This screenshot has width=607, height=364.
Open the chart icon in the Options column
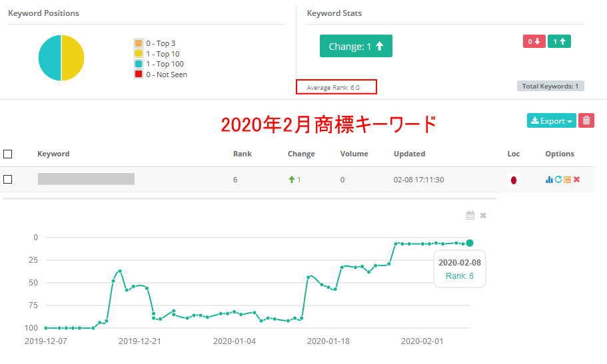coord(549,180)
